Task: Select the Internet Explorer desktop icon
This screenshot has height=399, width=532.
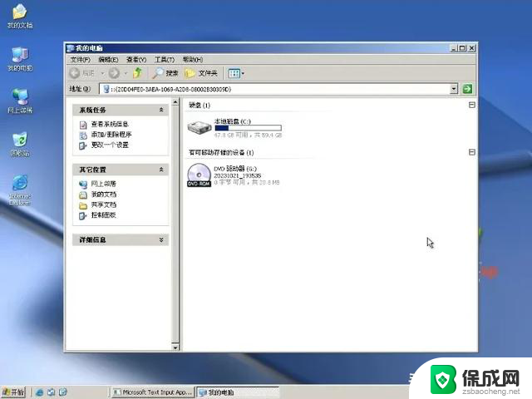Action: click(20, 190)
